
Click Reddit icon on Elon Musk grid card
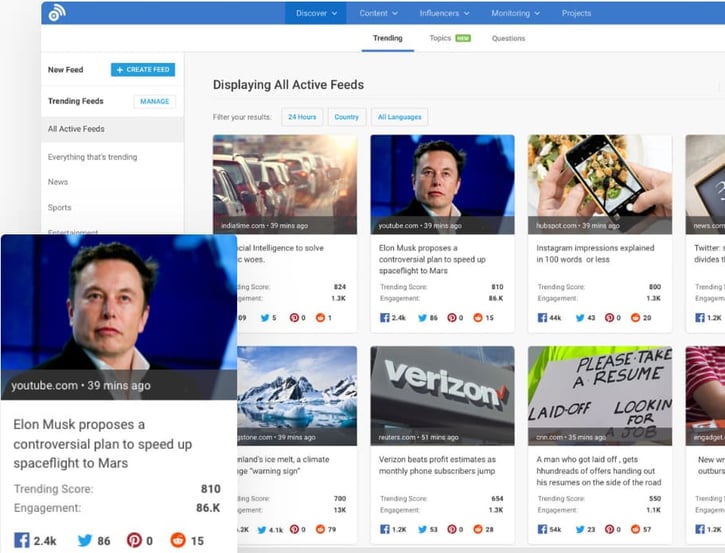[478, 318]
